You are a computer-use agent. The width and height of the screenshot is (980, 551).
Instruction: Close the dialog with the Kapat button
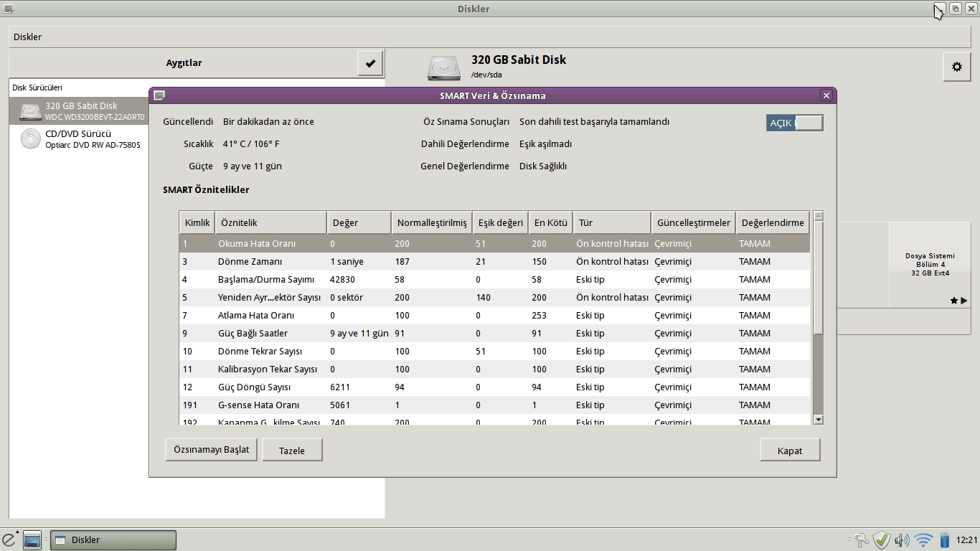coord(789,451)
